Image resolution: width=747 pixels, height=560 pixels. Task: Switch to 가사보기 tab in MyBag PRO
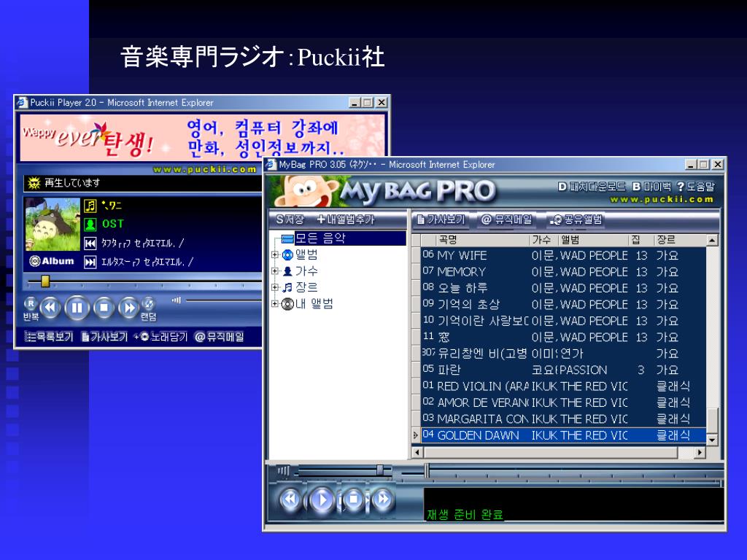point(441,219)
